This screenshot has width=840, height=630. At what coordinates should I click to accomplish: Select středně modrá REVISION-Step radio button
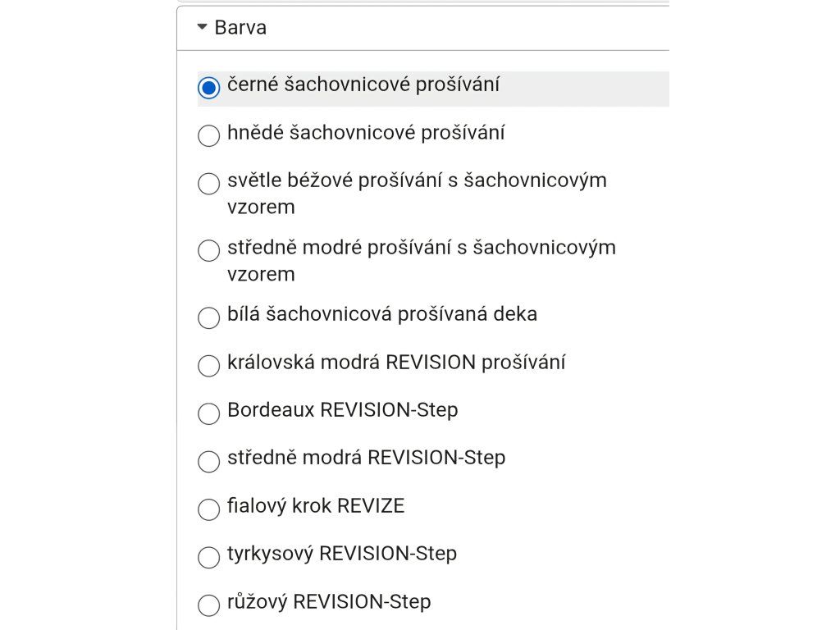tap(209, 461)
